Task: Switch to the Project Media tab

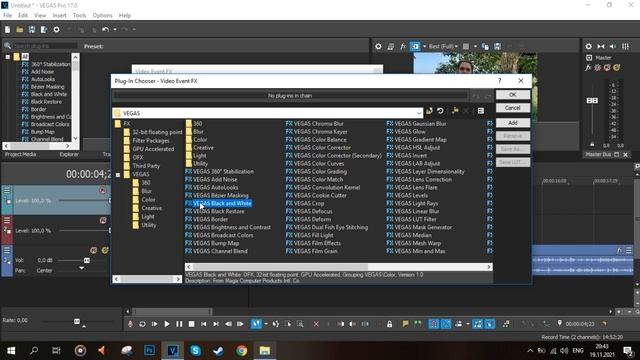Action: pyautogui.click(x=20, y=154)
